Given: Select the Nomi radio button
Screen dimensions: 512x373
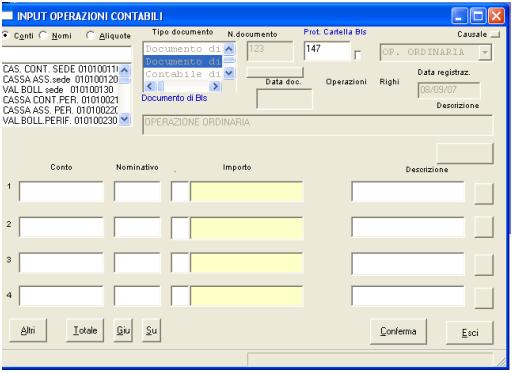Looking at the screenshot, I should click(x=43, y=35).
